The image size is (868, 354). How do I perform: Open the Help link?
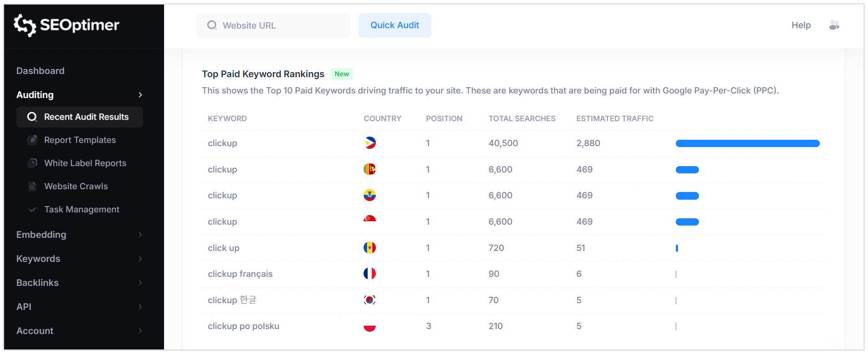[801, 25]
